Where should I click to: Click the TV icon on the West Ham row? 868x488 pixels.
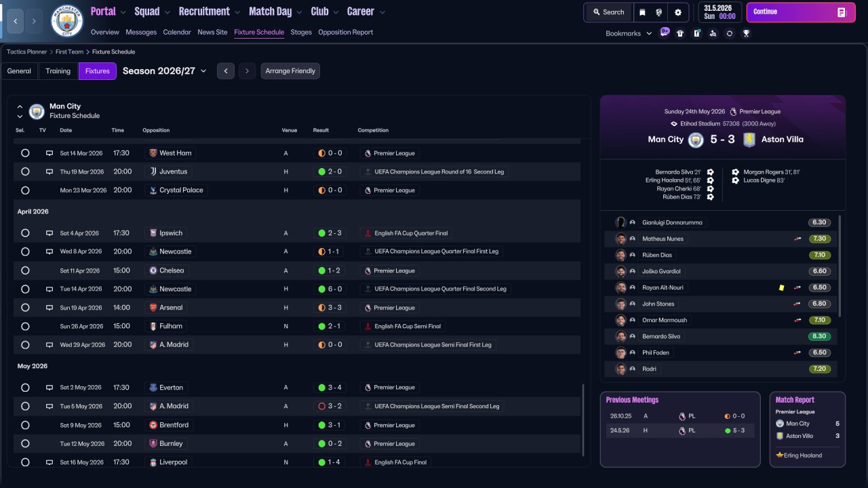click(x=49, y=153)
